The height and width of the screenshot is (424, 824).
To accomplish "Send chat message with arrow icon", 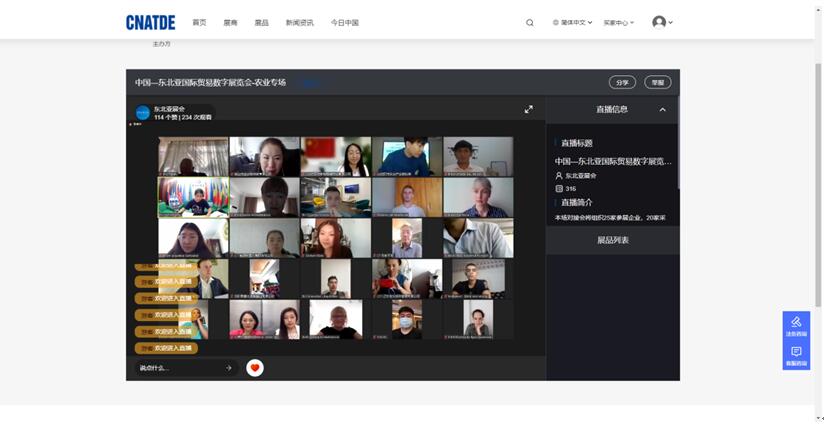I will (x=228, y=368).
